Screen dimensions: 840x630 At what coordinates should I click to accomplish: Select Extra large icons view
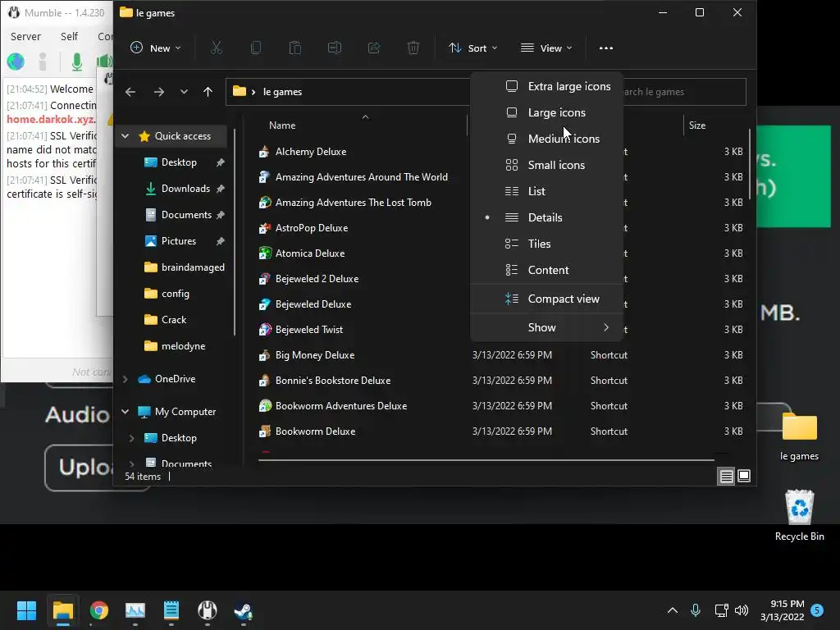pyautogui.click(x=547, y=86)
